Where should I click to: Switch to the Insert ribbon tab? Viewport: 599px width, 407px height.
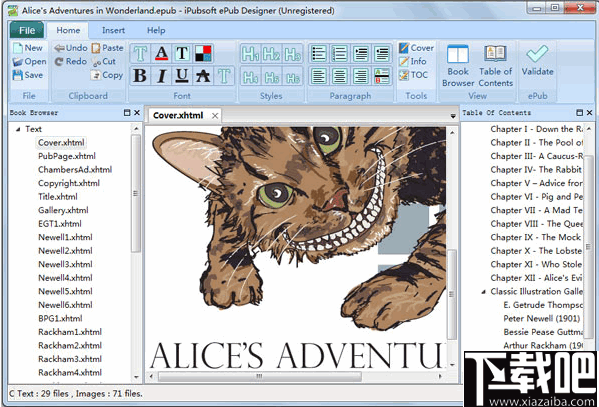point(113,30)
